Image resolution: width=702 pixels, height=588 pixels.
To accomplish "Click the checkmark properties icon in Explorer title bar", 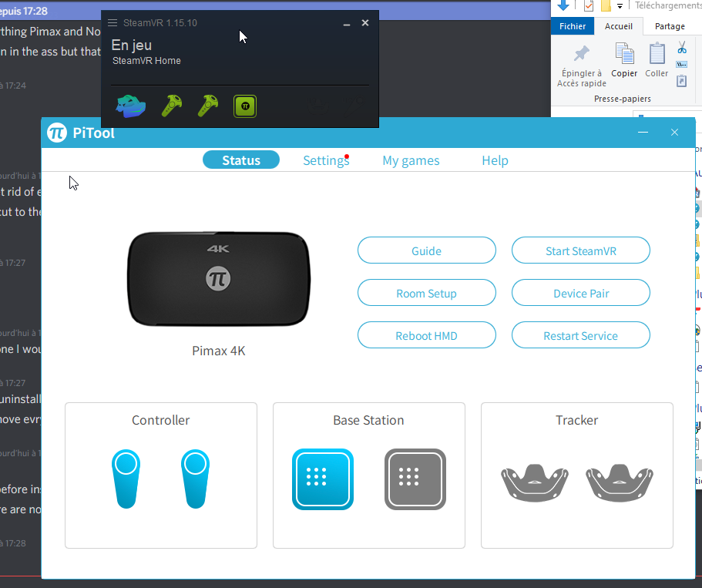I will (589, 6).
